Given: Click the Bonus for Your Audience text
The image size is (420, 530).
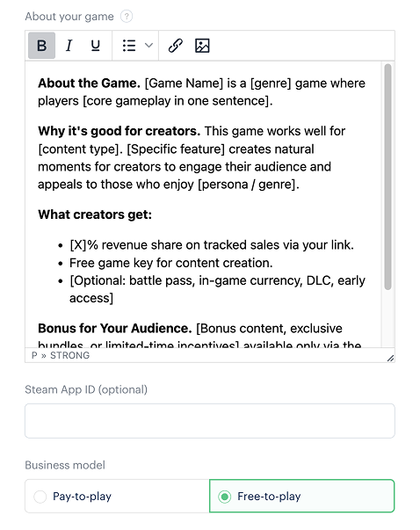Looking at the screenshot, I should coord(115,328).
